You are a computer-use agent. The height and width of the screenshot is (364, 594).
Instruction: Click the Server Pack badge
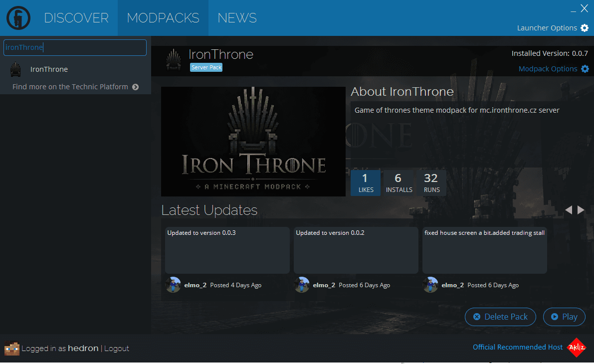point(206,67)
